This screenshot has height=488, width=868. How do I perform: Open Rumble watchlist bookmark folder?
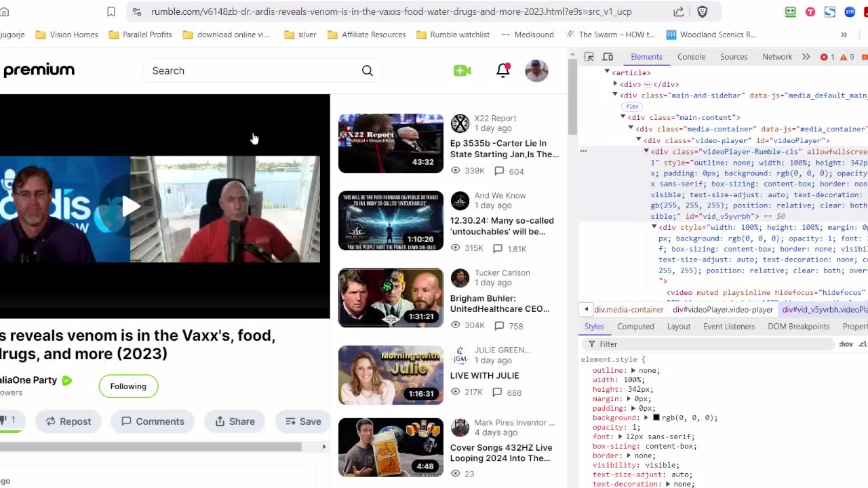pos(452,35)
